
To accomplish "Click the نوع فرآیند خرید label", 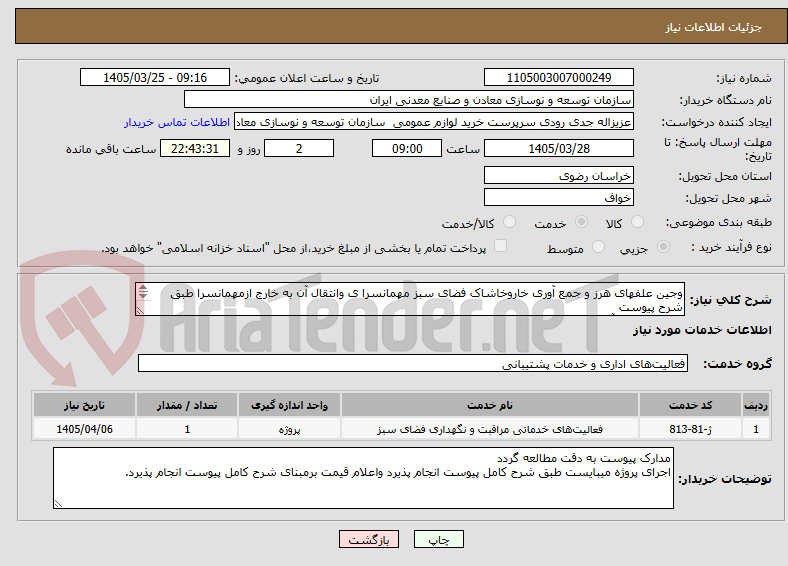I will pyautogui.click(x=731, y=247).
